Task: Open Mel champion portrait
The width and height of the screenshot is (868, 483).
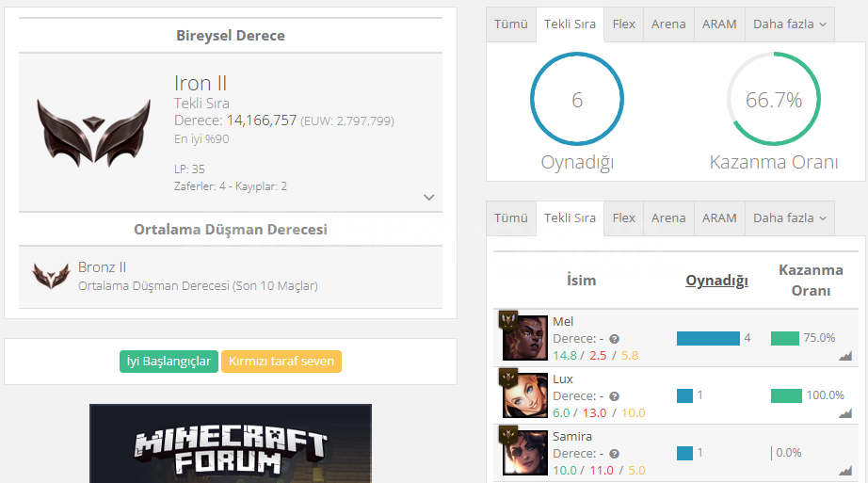Action: (524, 337)
